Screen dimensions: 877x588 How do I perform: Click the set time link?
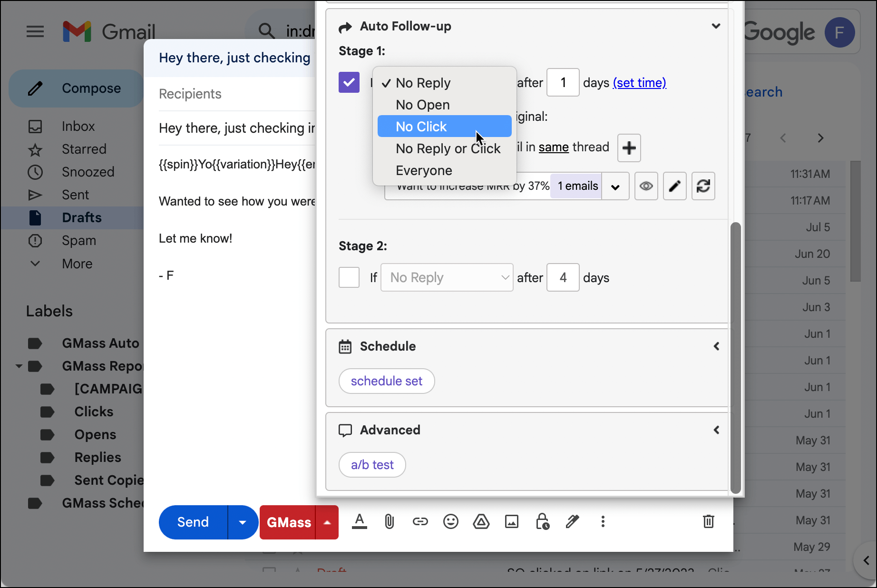(x=639, y=83)
